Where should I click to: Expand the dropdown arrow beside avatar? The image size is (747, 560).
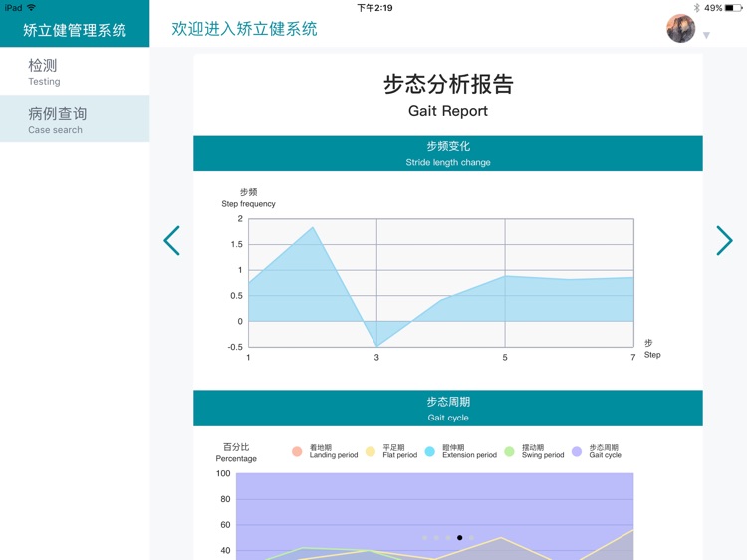click(x=706, y=35)
